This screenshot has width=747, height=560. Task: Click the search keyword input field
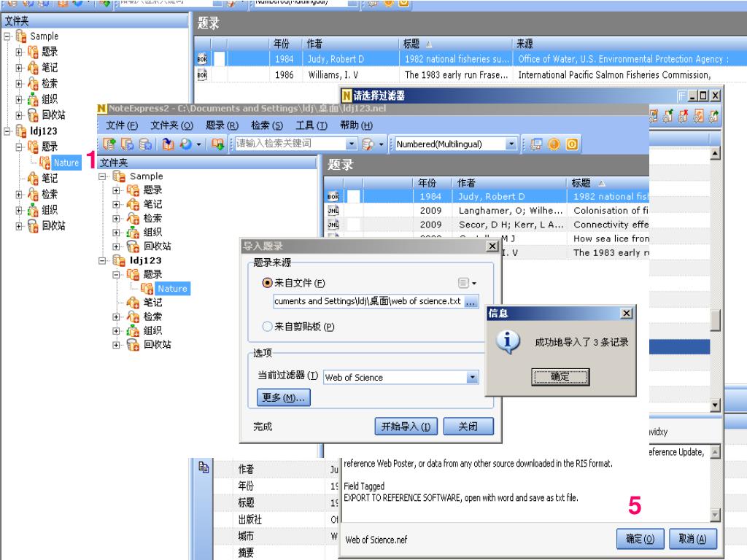[x=290, y=144]
